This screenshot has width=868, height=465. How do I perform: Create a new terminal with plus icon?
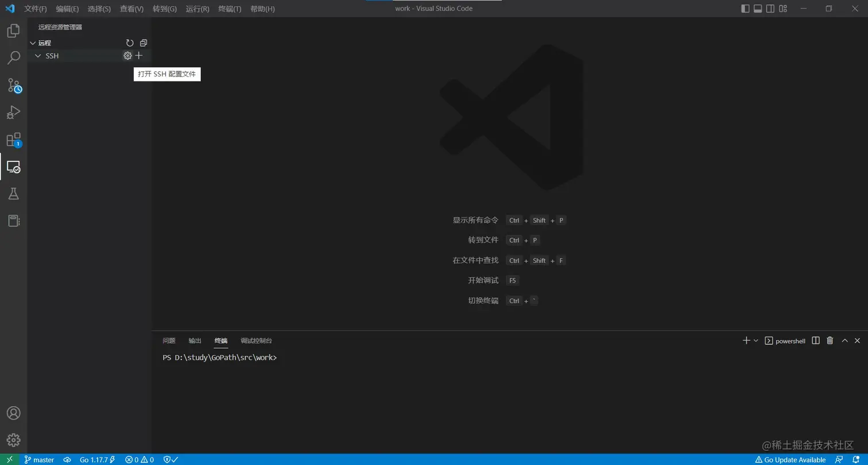(746, 340)
